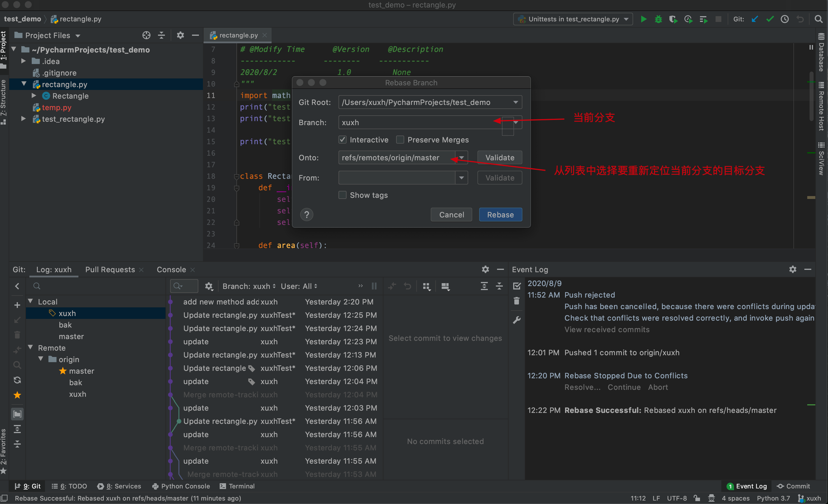Click the Git update project arrow icon
The image size is (828, 504).
coord(755,19)
